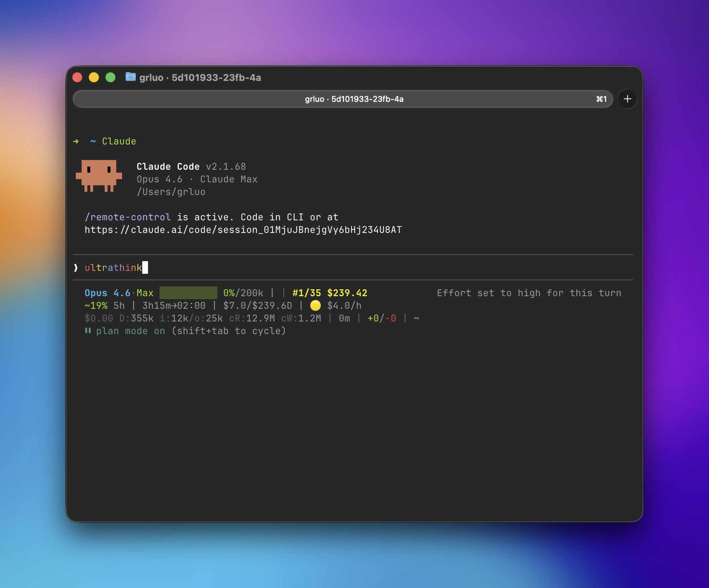Screen dimensions: 709x588
Task: Click the yellow minimize window button
Action: (x=94, y=77)
